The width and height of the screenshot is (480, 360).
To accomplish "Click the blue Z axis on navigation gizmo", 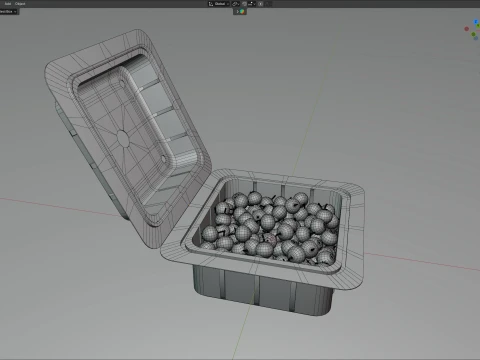I will click(x=476, y=22).
